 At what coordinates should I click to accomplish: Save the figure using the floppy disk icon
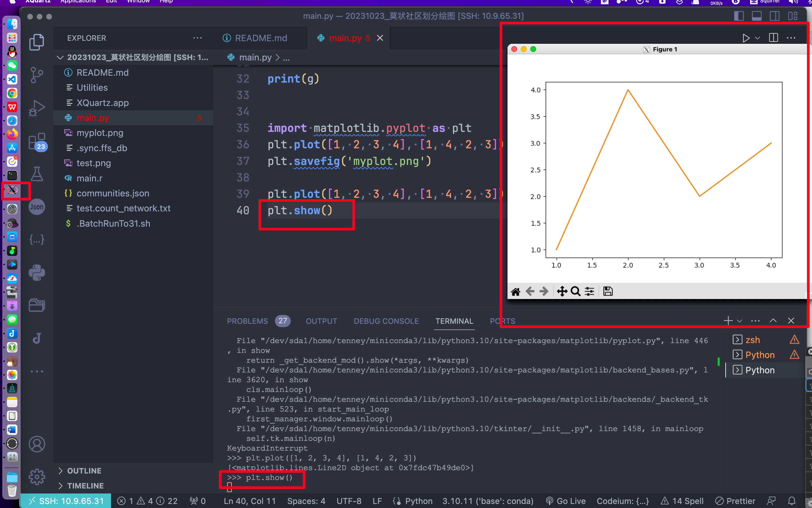tap(608, 291)
